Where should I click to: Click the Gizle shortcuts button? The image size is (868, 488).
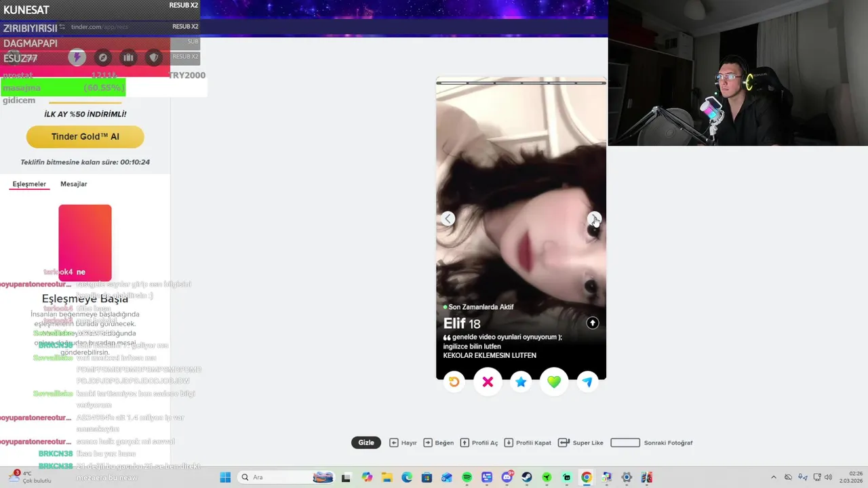click(366, 443)
